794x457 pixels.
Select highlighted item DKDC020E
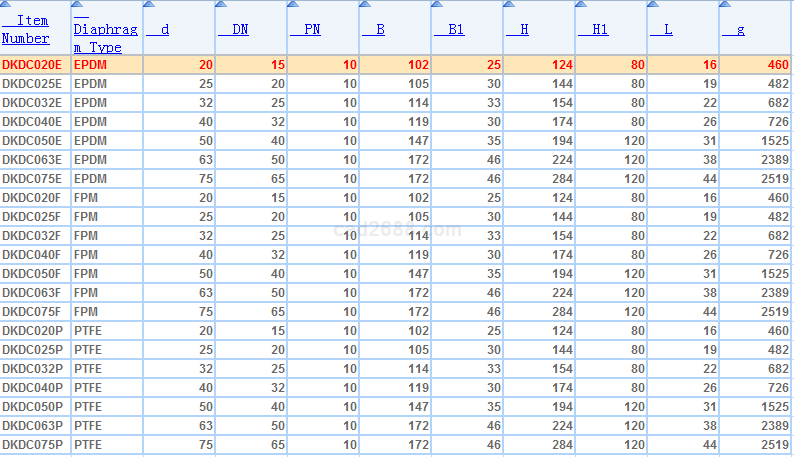(x=32, y=65)
